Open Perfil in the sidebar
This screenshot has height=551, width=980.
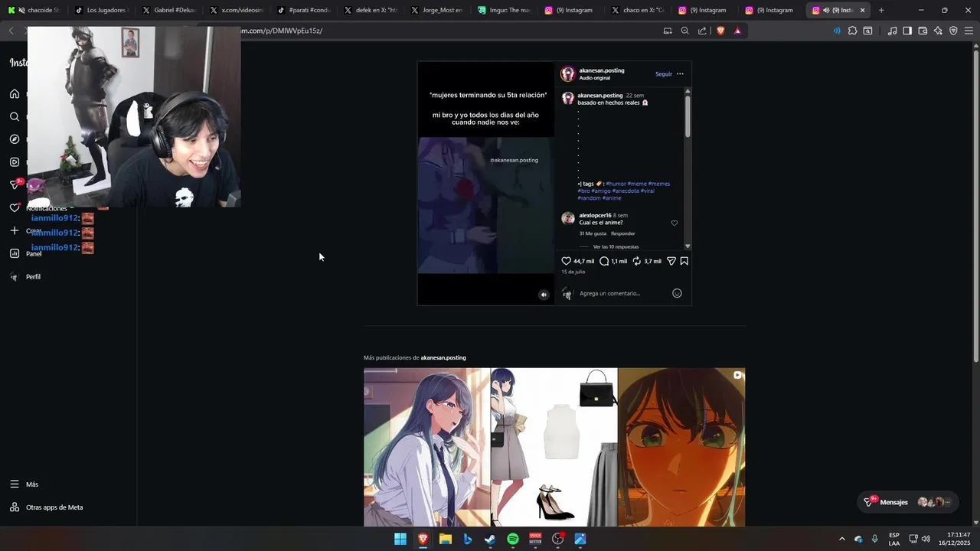coord(33,276)
